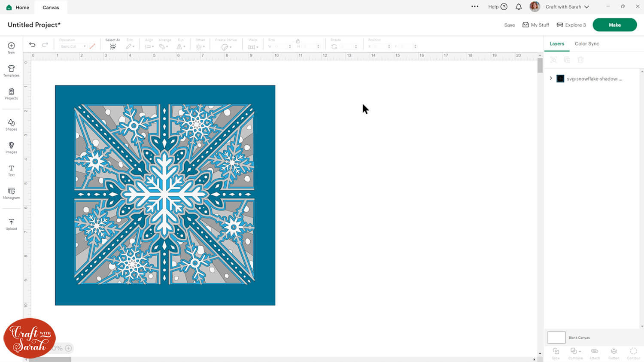Click the Untitled Project title

pos(34,25)
